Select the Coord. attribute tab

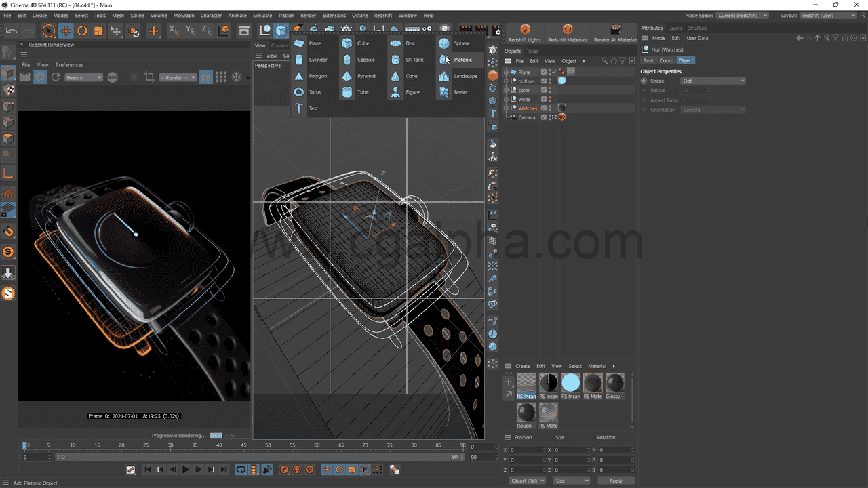tap(667, 60)
